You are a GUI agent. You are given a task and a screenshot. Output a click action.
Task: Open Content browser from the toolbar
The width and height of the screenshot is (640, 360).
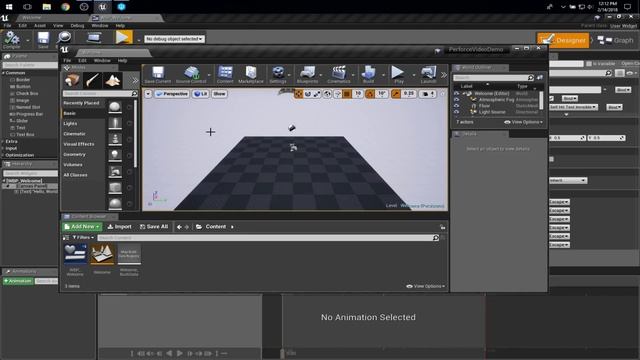point(225,75)
